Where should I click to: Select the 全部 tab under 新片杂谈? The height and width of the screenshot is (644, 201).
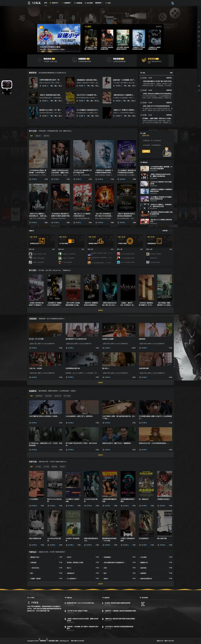coord(31,136)
